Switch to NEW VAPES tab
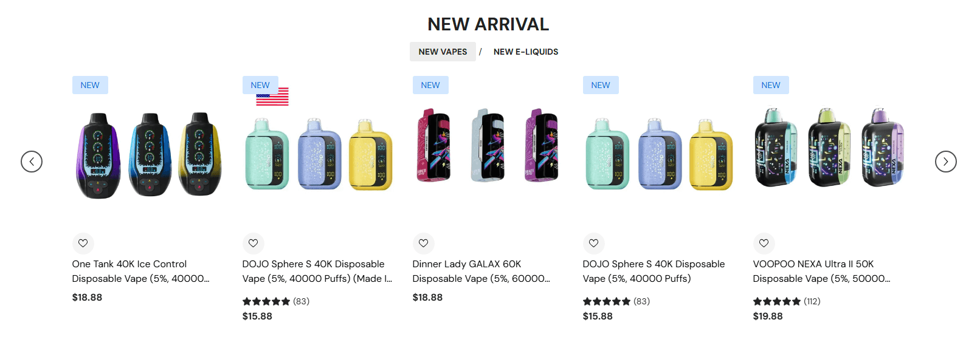This screenshot has height=345, width=980. [443, 52]
